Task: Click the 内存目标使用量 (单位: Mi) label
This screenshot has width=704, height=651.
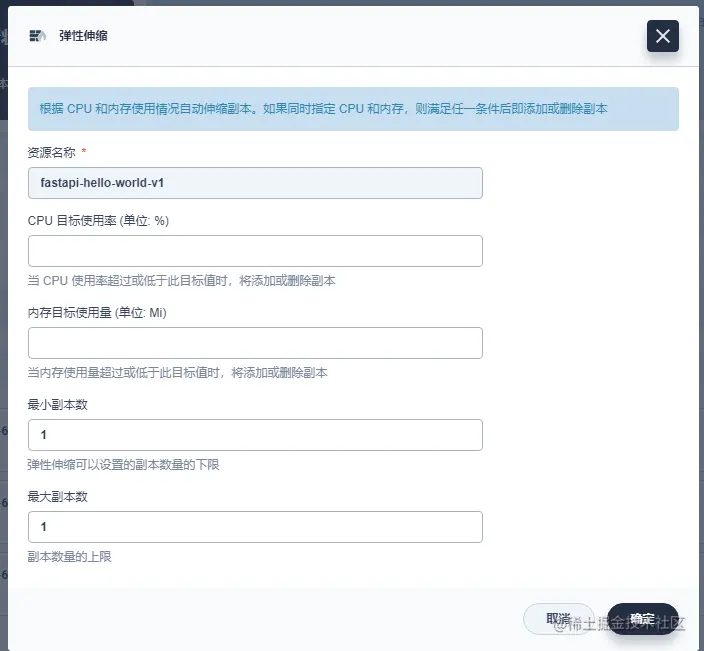Action: [x=97, y=313]
